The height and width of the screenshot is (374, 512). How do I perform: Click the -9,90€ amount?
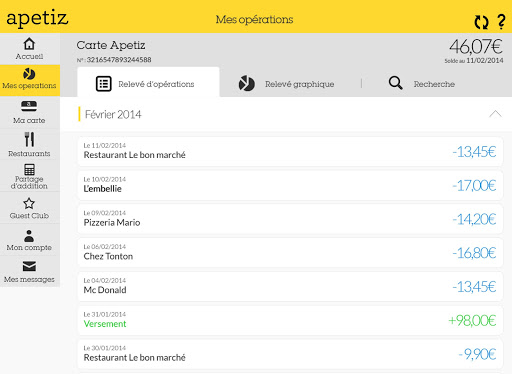click(477, 354)
